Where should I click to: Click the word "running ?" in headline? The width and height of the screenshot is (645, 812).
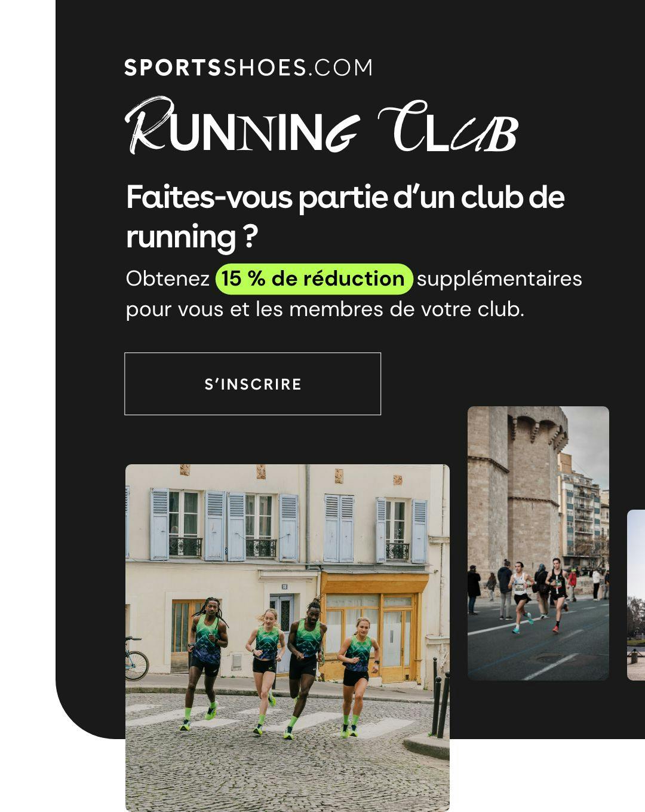point(192,237)
